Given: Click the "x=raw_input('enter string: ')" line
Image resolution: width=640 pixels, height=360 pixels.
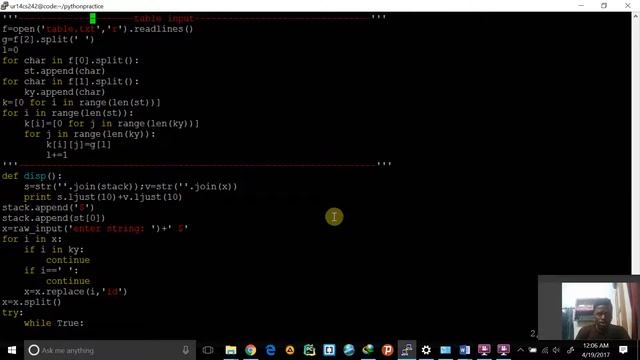Looking at the screenshot, I should click(95, 229).
